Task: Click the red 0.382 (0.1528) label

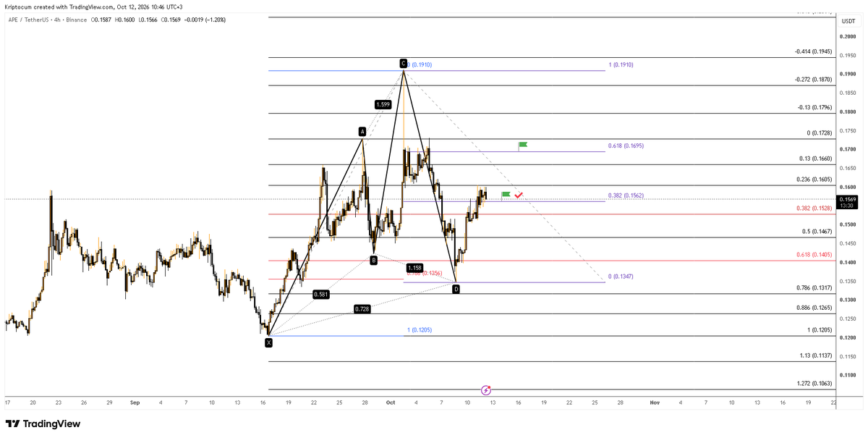Action: pos(814,209)
